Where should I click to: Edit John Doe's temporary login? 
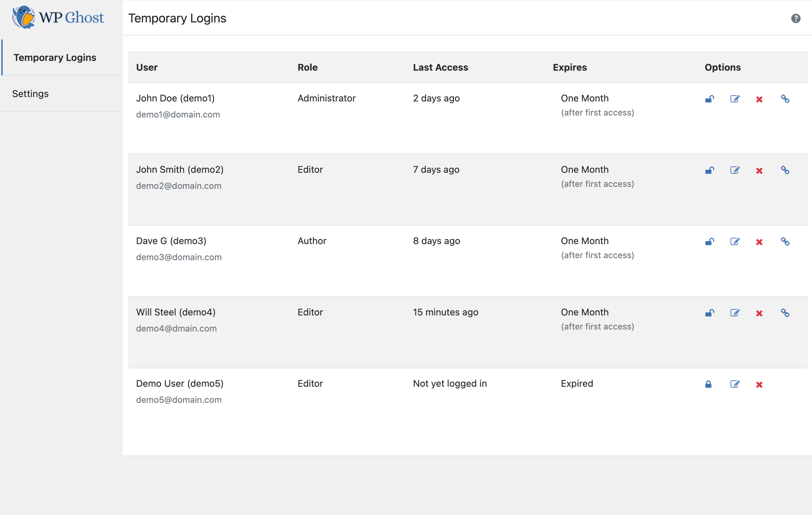click(x=735, y=99)
